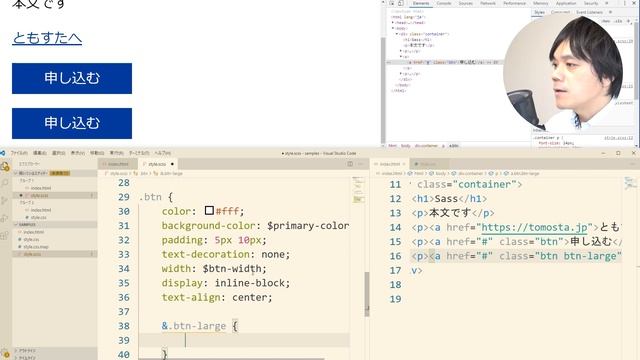Switch to the DevTools Application tab

(x=566, y=3)
